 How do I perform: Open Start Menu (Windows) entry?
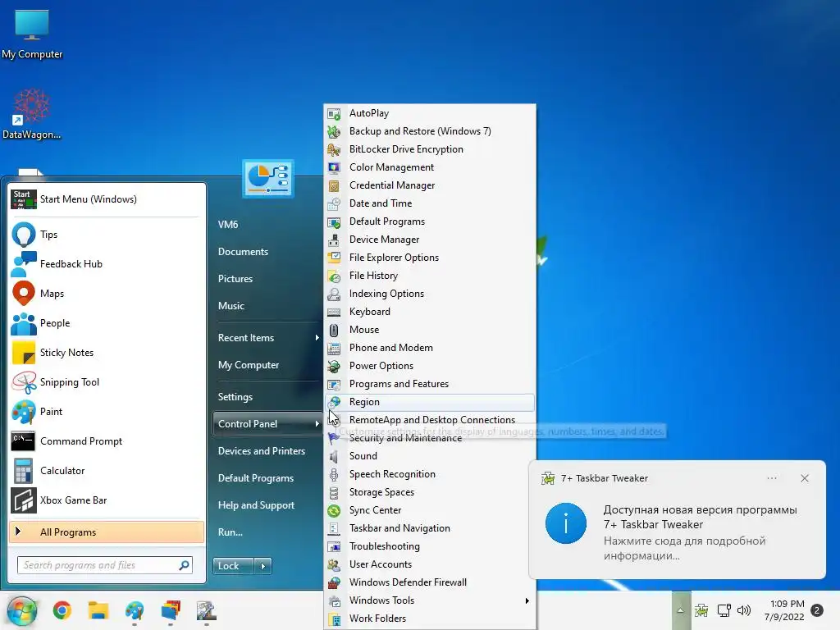click(107, 199)
